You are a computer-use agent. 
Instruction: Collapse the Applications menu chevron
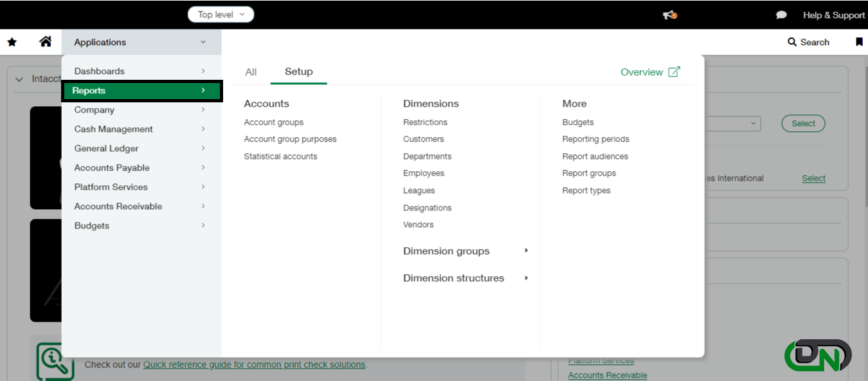[x=204, y=42]
